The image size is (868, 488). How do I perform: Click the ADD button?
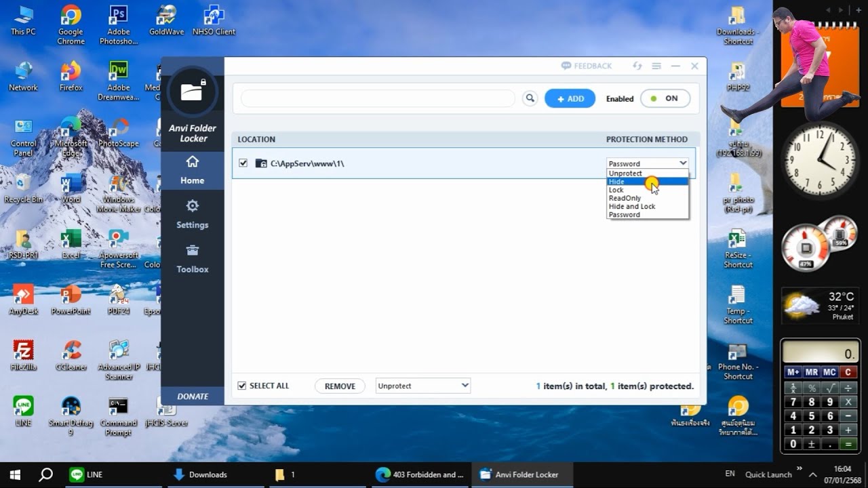[570, 98]
